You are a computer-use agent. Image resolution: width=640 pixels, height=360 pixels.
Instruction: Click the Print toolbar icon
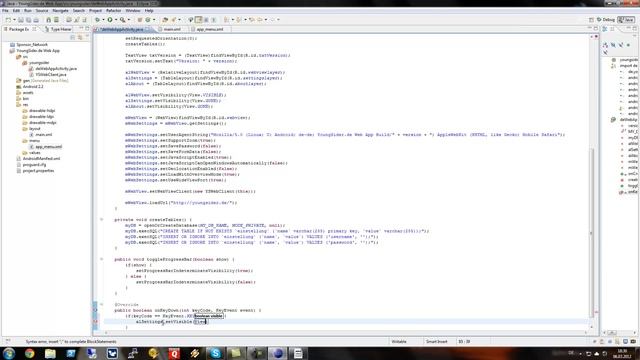tap(36, 20)
